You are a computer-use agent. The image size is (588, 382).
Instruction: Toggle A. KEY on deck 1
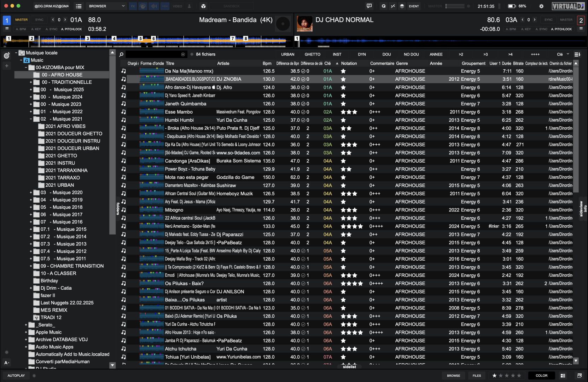(36, 29)
